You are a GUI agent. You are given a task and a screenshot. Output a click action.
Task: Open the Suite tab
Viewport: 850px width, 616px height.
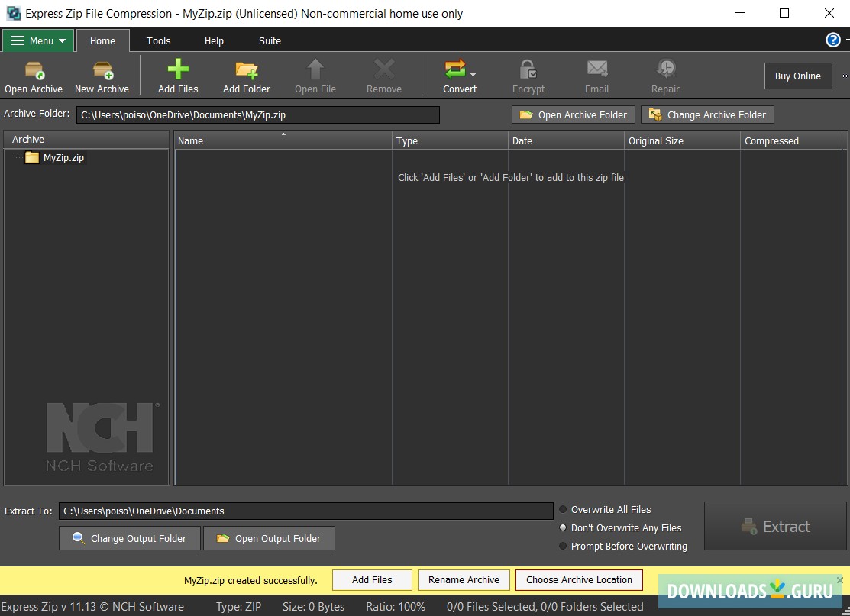[270, 40]
